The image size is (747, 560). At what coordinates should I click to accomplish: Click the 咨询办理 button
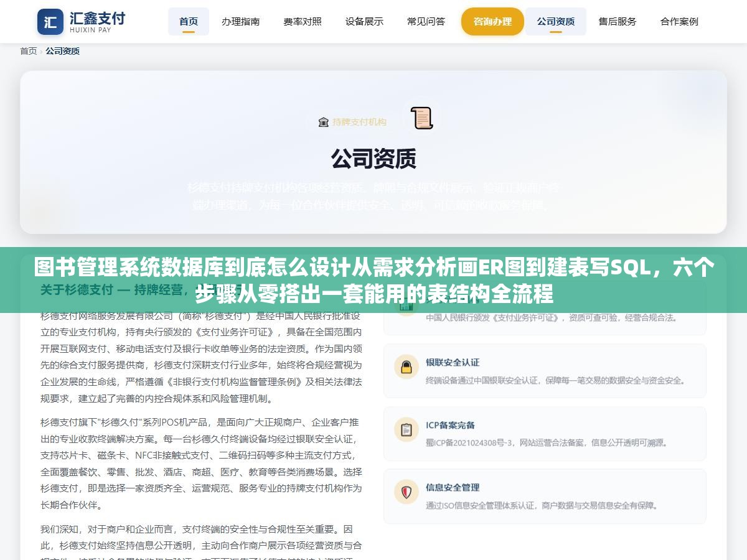492,21
